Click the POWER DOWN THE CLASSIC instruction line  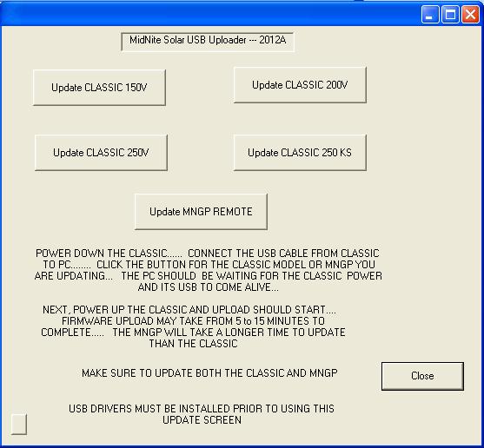click(208, 254)
